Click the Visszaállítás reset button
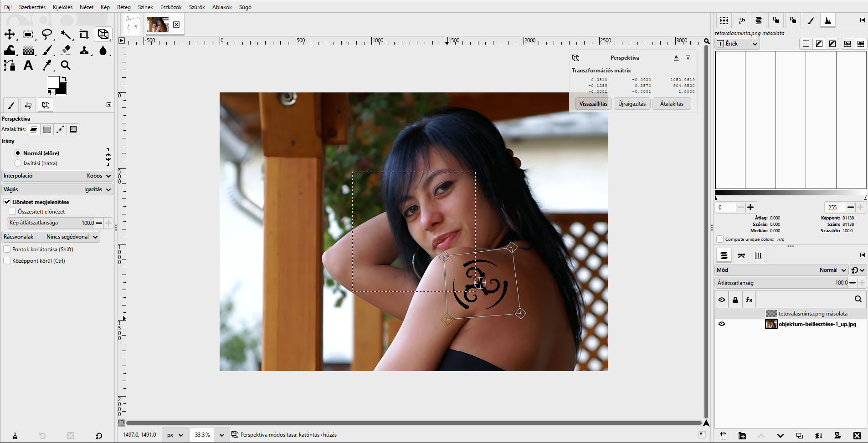Screen dimensions: 868x443 click(593, 104)
